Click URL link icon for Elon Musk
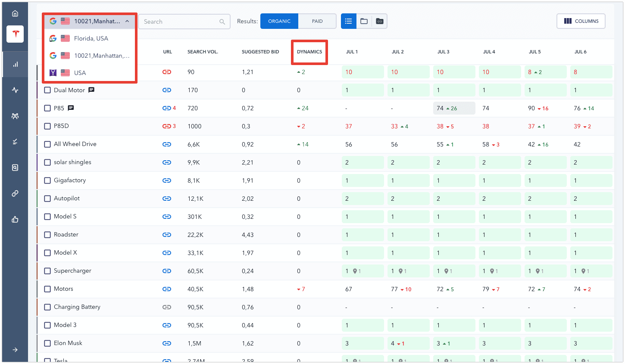This screenshot has height=364, width=625. click(167, 343)
